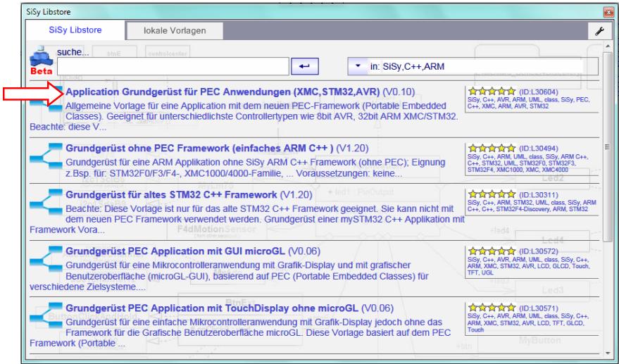
Task: Switch to the lokale Vorlagen tab
Action: pos(175,31)
